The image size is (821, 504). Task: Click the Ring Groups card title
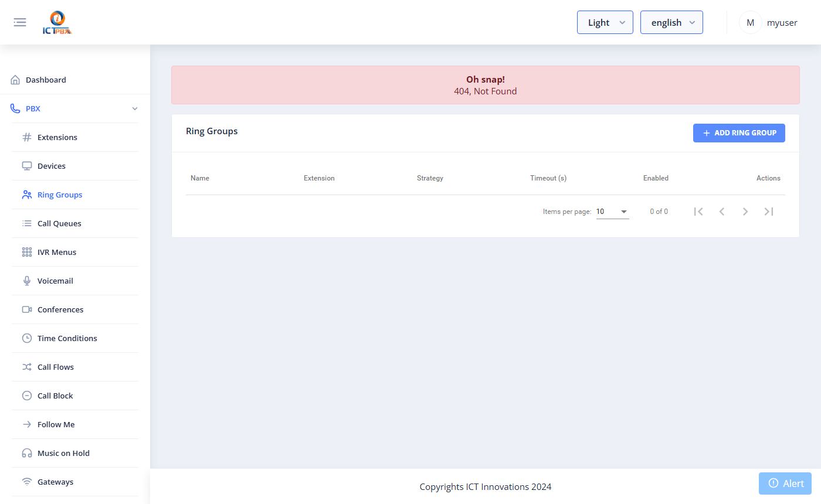(x=212, y=131)
